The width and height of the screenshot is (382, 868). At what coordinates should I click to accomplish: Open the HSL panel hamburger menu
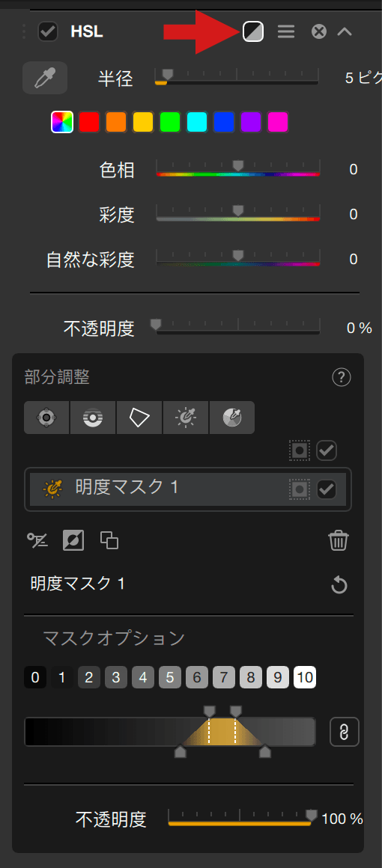coord(286,31)
